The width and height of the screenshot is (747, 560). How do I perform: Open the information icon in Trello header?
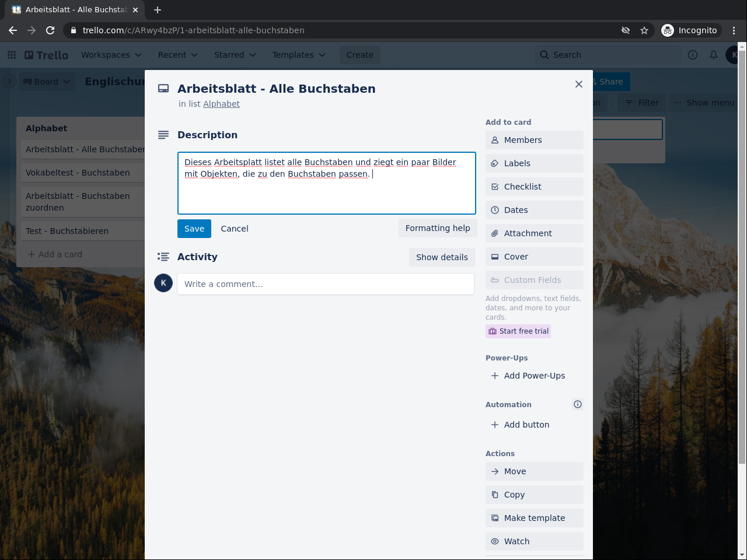click(x=693, y=55)
